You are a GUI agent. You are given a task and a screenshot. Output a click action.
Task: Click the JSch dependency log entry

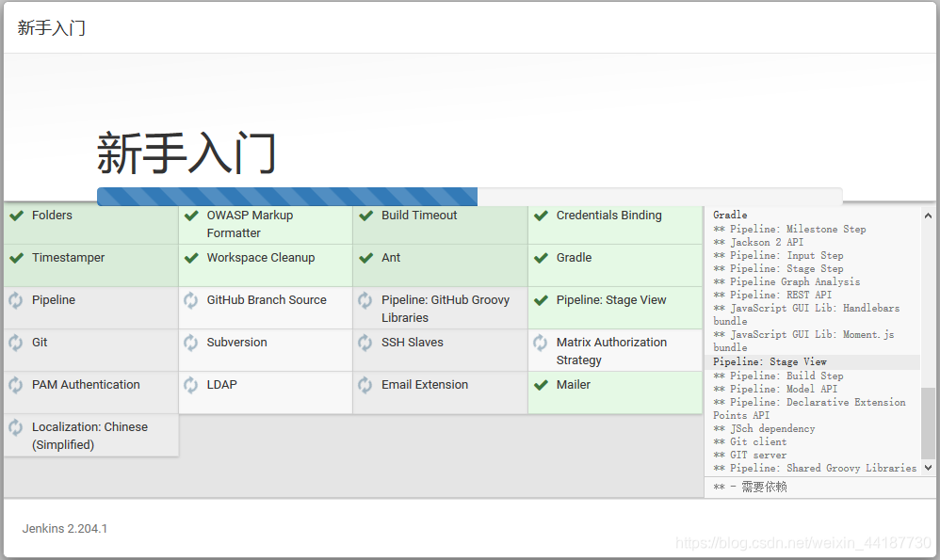click(765, 428)
